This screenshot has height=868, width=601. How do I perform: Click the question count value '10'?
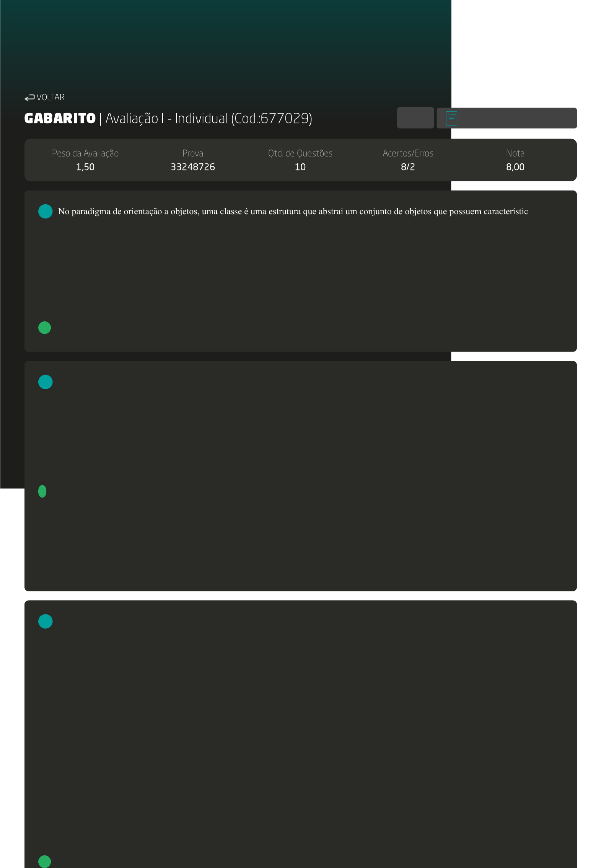pyautogui.click(x=300, y=167)
